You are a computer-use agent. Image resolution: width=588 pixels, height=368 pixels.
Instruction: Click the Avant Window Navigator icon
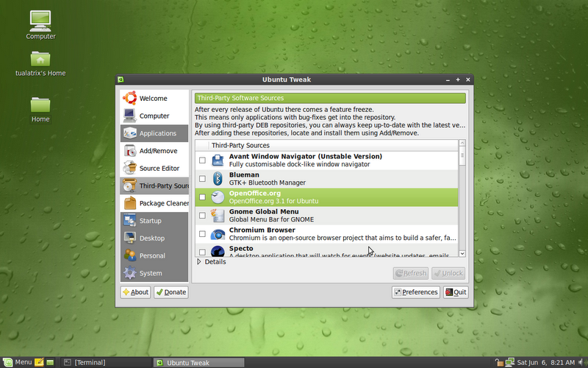(x=218, y=160)
